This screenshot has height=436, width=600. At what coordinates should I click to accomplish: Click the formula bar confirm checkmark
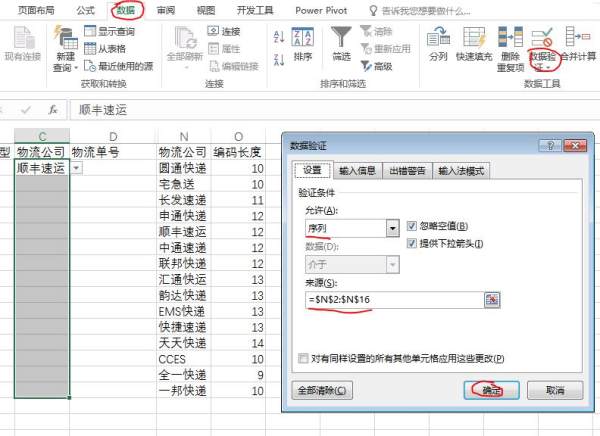tap(26, 110)
